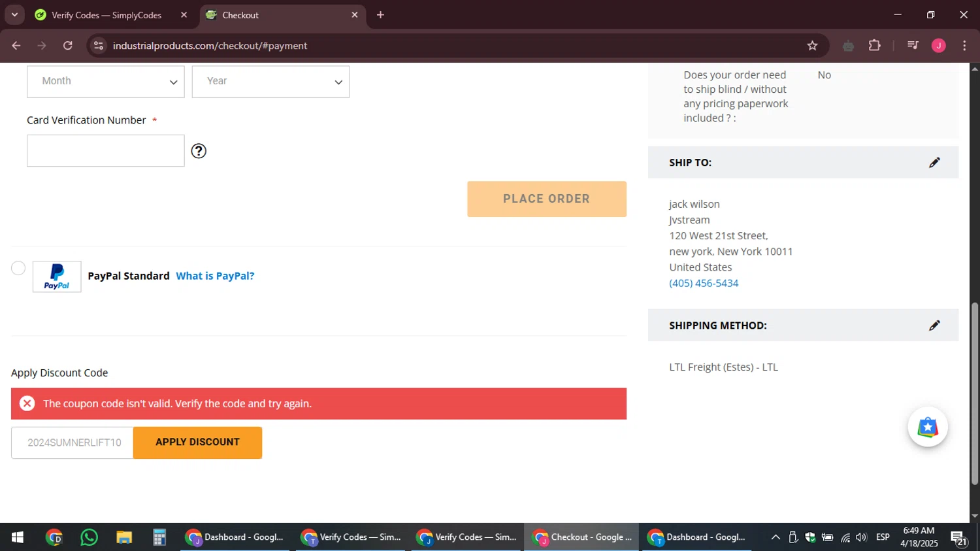Click the card verification help question mark icon

199,151
